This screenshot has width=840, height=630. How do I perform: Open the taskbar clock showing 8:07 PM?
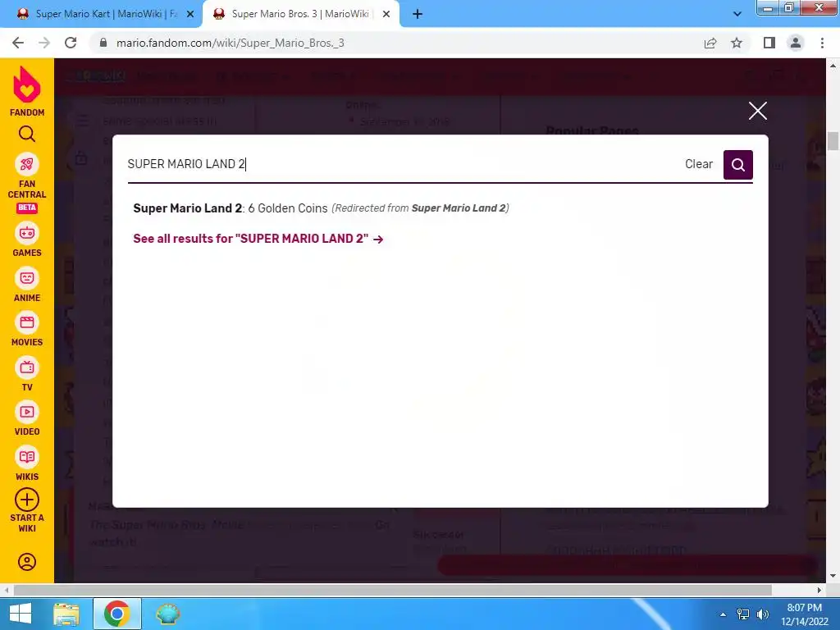(x=804, y=614)
